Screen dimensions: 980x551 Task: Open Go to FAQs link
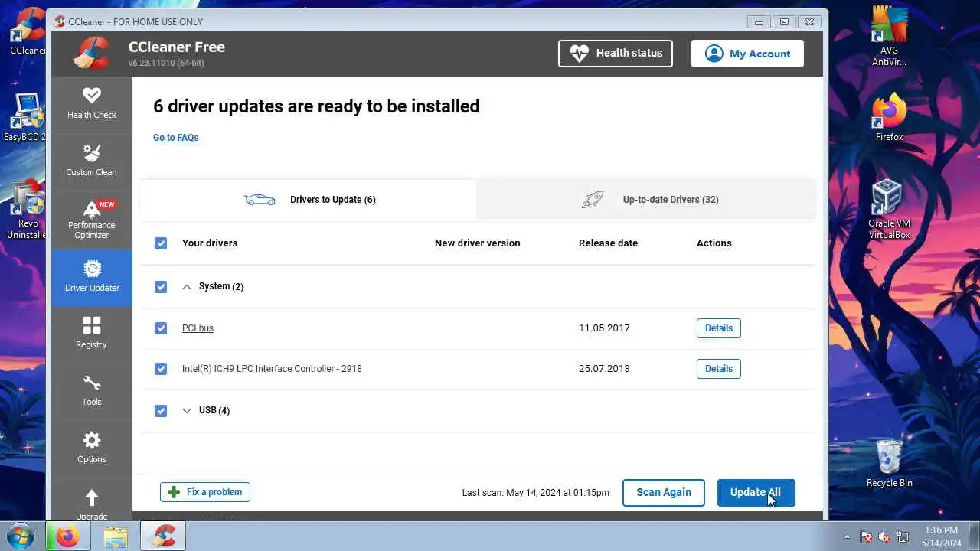[175, 138]
